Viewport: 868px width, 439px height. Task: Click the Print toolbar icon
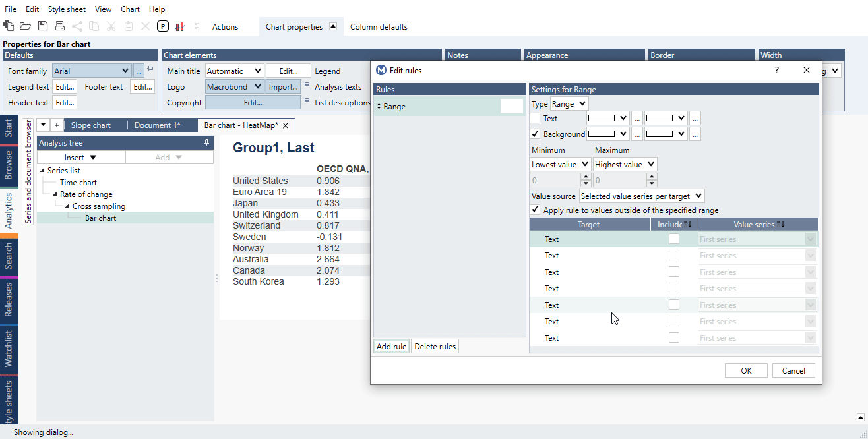pyautogui.click(x=59, y=26)
